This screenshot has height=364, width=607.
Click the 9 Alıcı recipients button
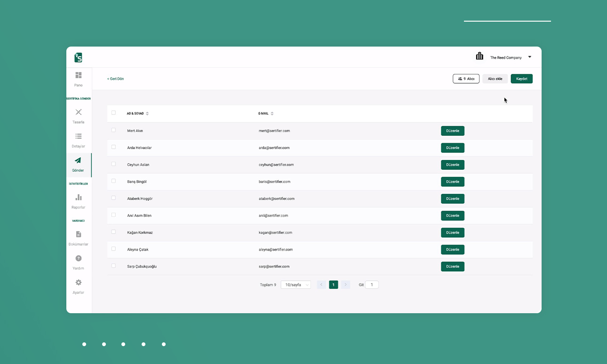click(x=466, y=79)
